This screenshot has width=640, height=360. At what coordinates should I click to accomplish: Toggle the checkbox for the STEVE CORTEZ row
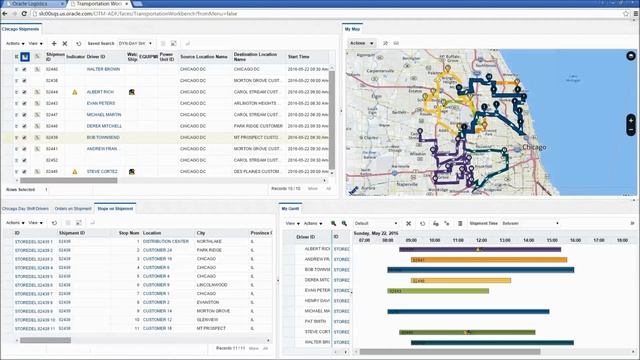(x=24, y=172)
